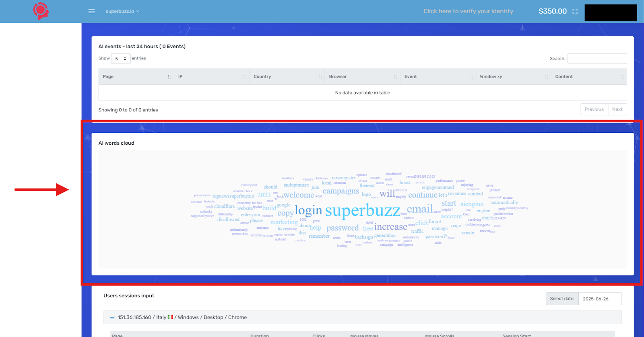Open the superbuzz.io site dropdown
This screenshot has width=644, height=337.
122,11
